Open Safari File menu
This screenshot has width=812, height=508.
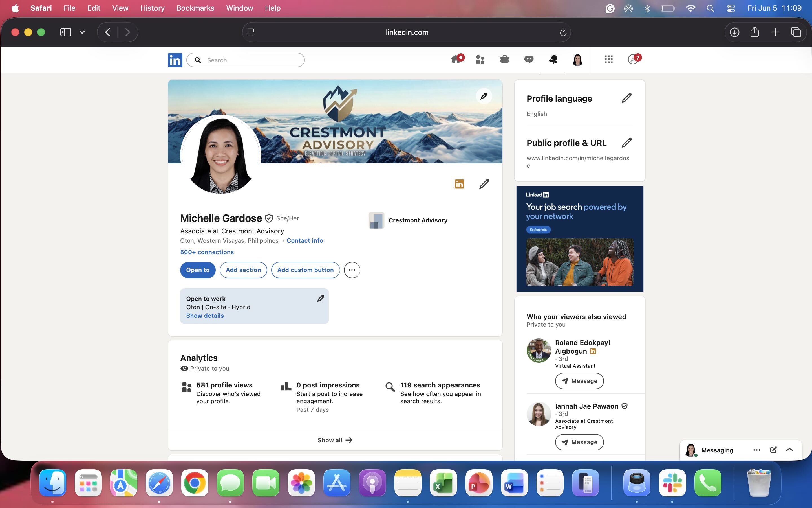click(x=69, y=8)
